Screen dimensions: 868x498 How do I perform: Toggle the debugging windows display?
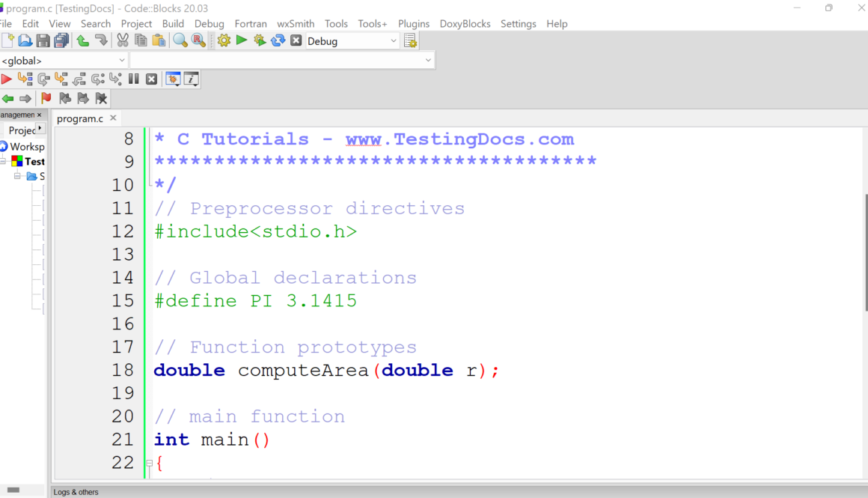[173, 78]
